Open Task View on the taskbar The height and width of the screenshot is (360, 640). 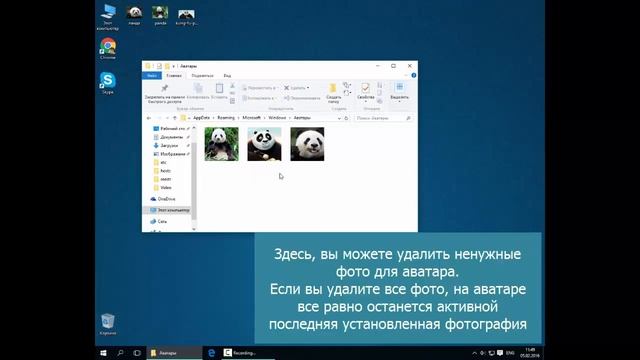(137, 353)
